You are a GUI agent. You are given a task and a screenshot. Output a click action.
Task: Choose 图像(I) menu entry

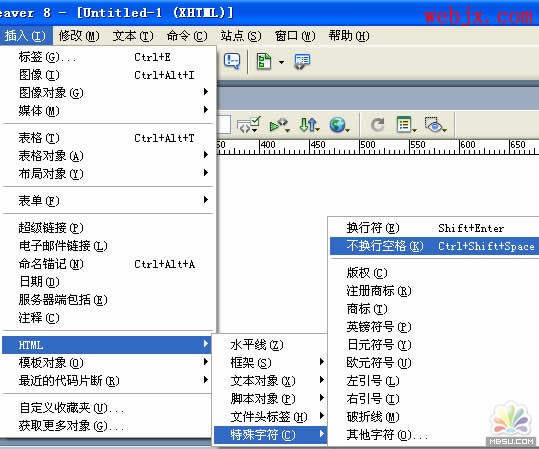108,75
